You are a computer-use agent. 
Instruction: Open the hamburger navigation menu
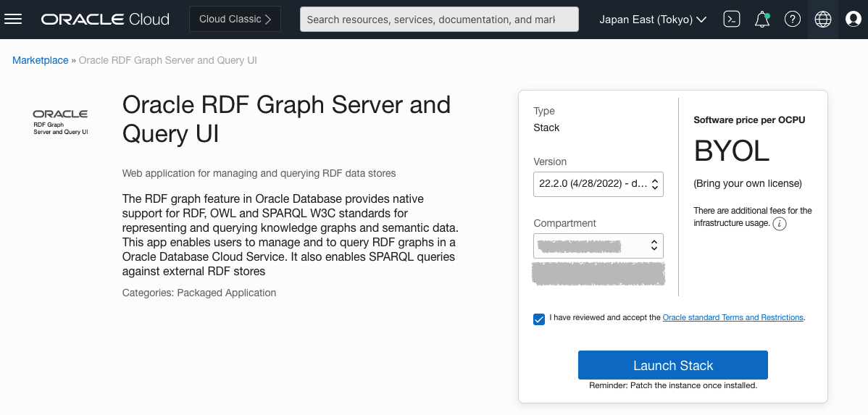[14, 20]
